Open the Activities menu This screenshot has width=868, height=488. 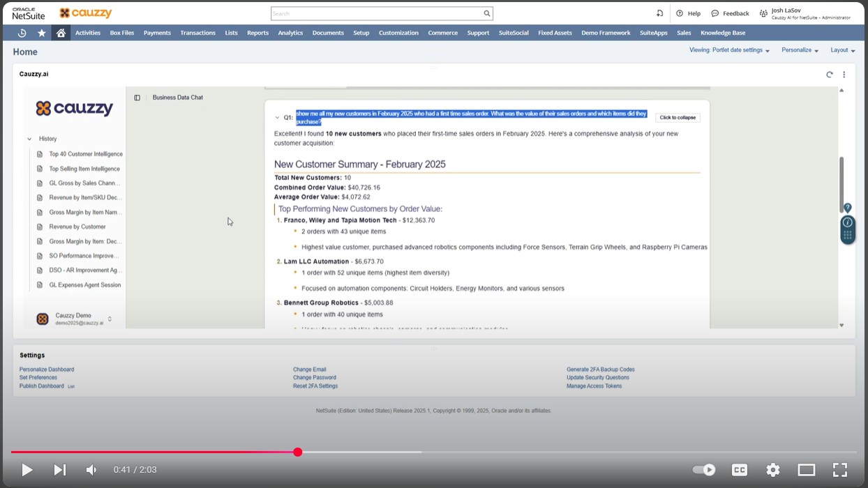pos(88,33)
